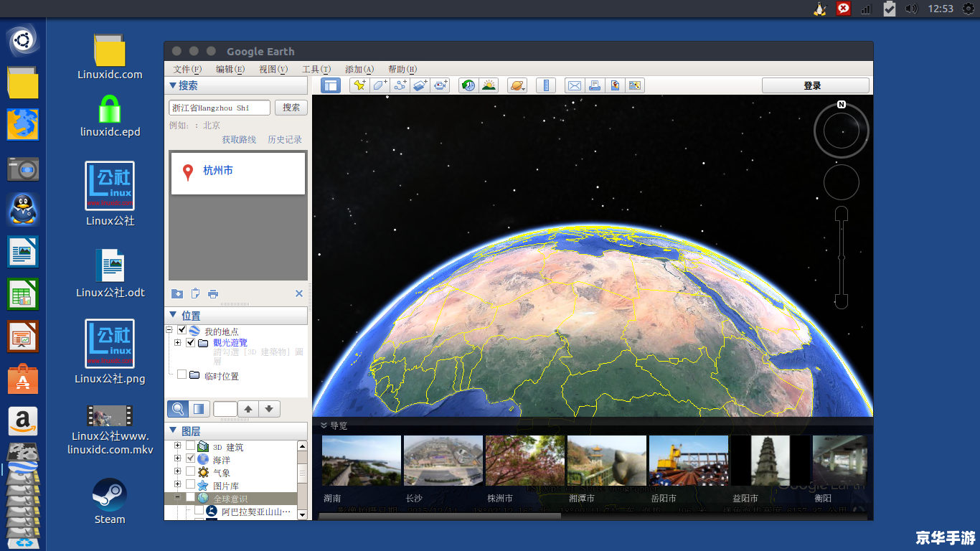Enable the 3D 建筑 layer checkbox
This screenshot has width=980, height=551.
tap(190, 446)
